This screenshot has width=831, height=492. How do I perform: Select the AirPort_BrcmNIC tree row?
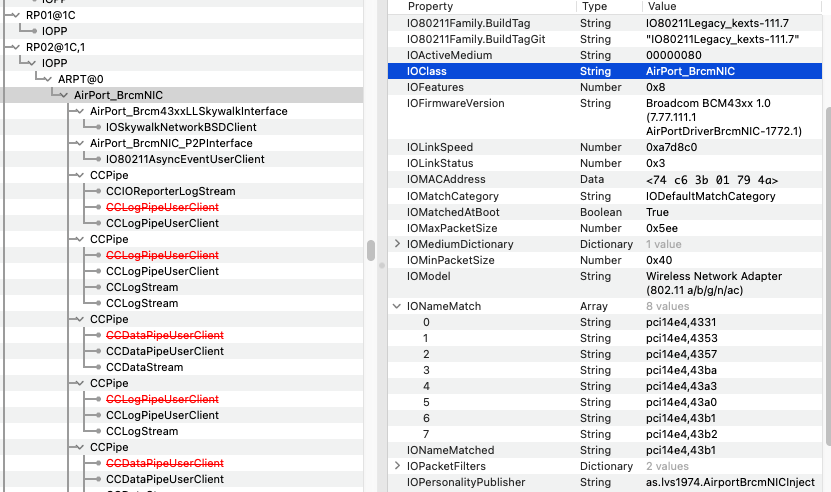182,95
